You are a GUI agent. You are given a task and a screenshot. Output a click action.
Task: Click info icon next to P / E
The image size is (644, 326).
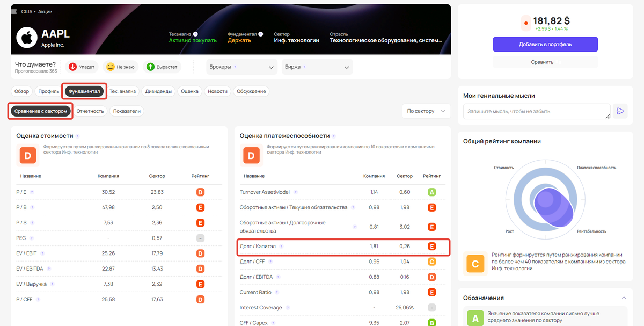pyautogui.click(x=32, y=192)
